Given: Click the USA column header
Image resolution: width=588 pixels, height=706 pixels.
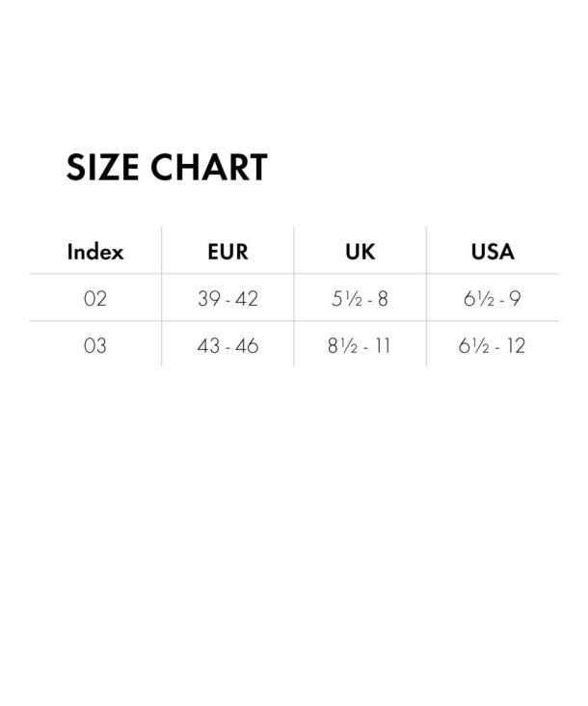Looking at the screenshot, I should (x=493, y=253).
